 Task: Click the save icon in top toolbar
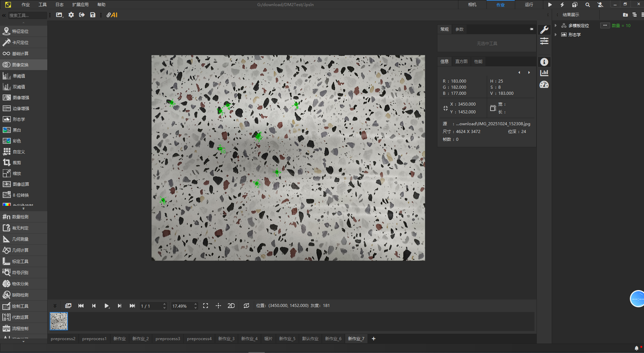point(93,15)
